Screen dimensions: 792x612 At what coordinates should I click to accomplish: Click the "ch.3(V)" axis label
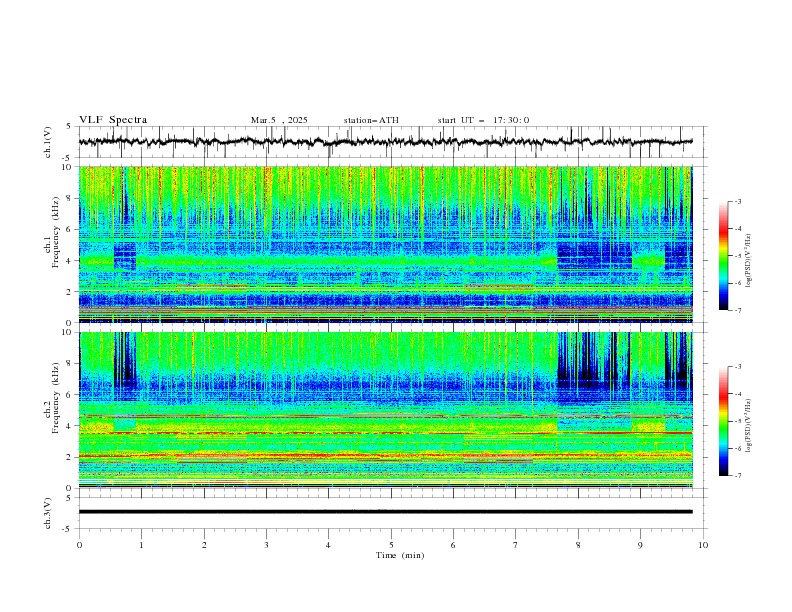(48, 513)
